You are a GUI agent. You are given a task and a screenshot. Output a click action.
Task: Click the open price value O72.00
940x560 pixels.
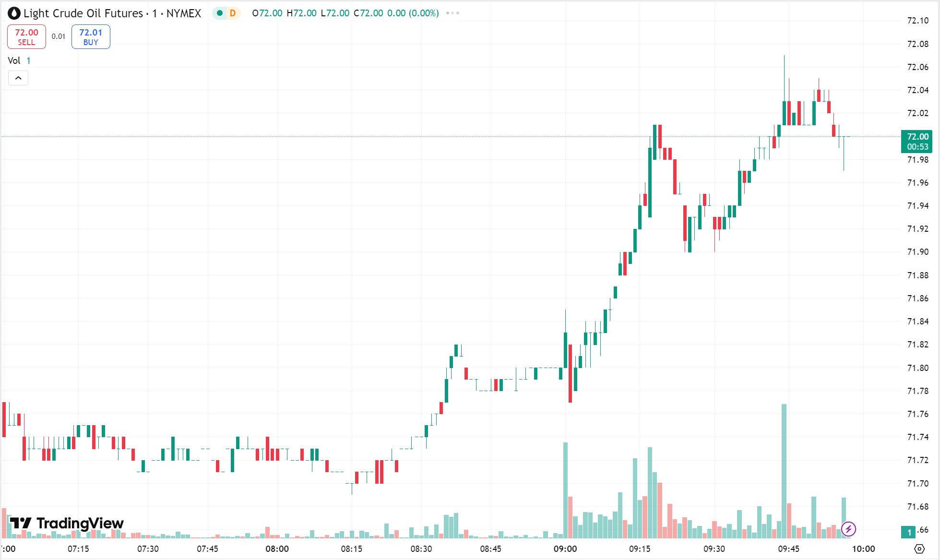coord(267,13)
